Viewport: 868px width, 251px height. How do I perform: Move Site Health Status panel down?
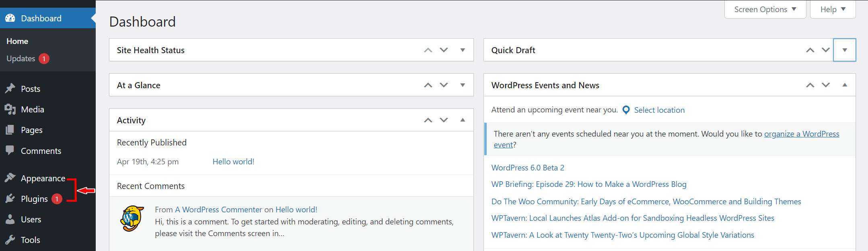pos(444,50)
